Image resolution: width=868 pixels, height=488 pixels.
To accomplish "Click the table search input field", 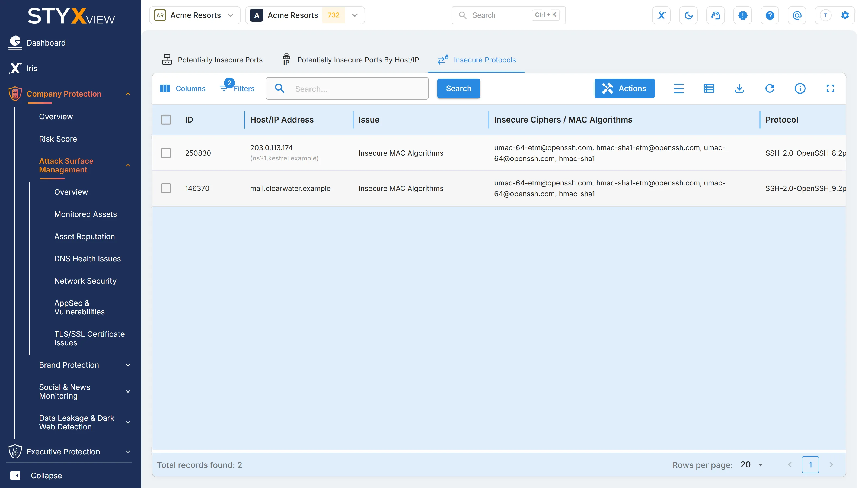I will coord(347,89).
